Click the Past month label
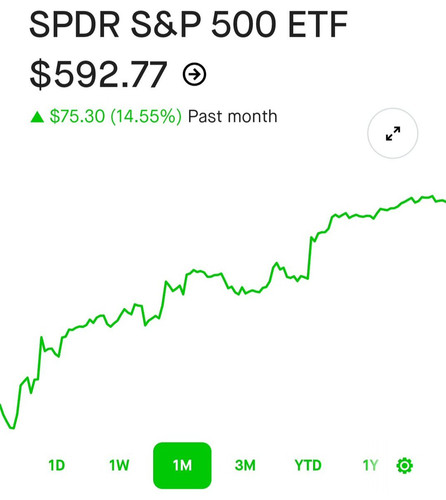Viewport: 446px width, 500px height. coord(232,117)
